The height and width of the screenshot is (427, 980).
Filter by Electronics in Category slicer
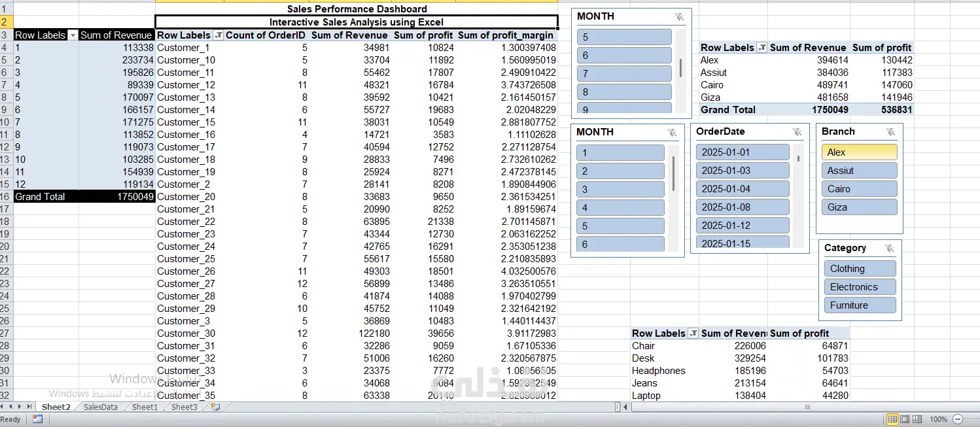[860, 286]
